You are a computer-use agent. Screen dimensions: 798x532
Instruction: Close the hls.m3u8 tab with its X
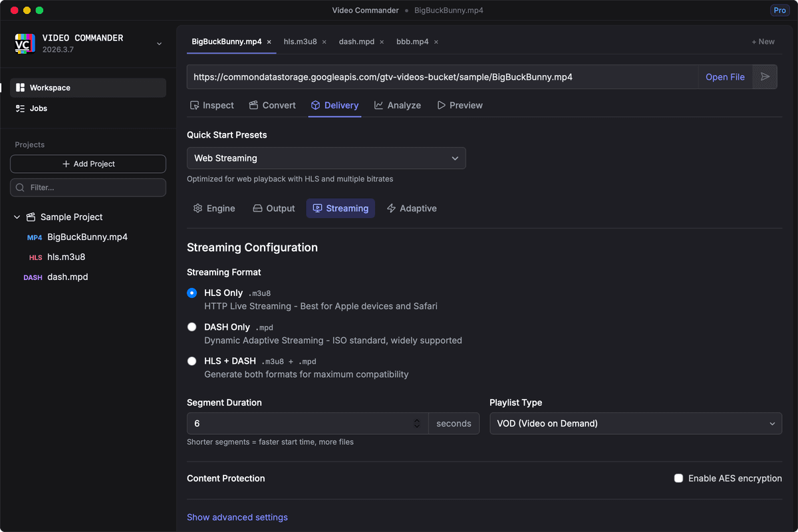[325, 42]
